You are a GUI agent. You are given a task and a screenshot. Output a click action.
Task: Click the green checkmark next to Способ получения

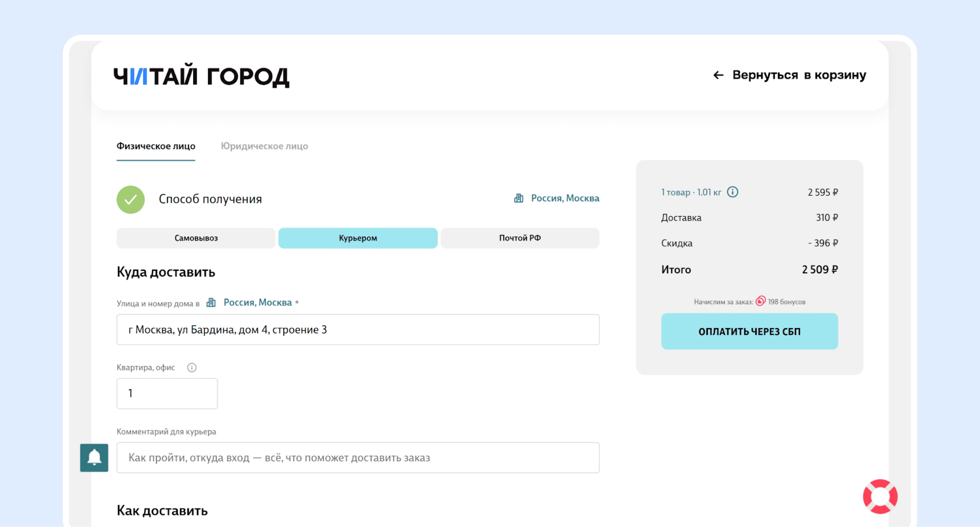point(130,199)
